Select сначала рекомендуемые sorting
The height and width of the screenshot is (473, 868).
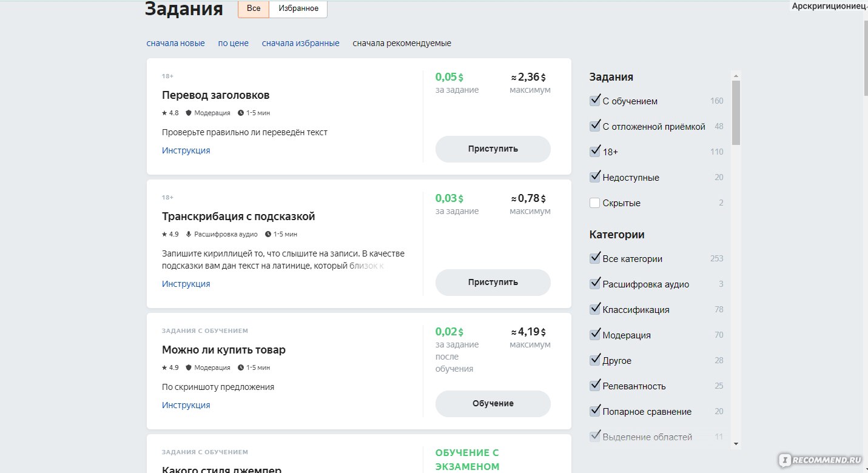(402, 43)
